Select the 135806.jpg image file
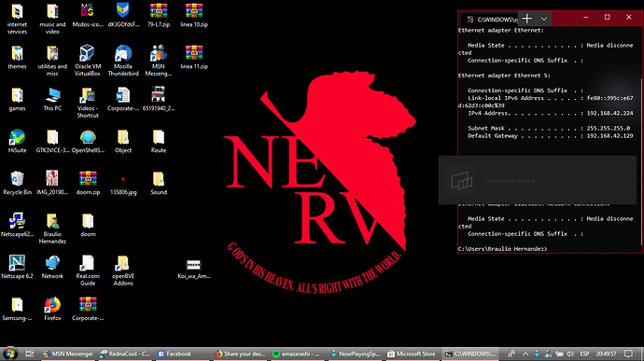The width and height of the screenshot is (644, 361). pos(123,185)
